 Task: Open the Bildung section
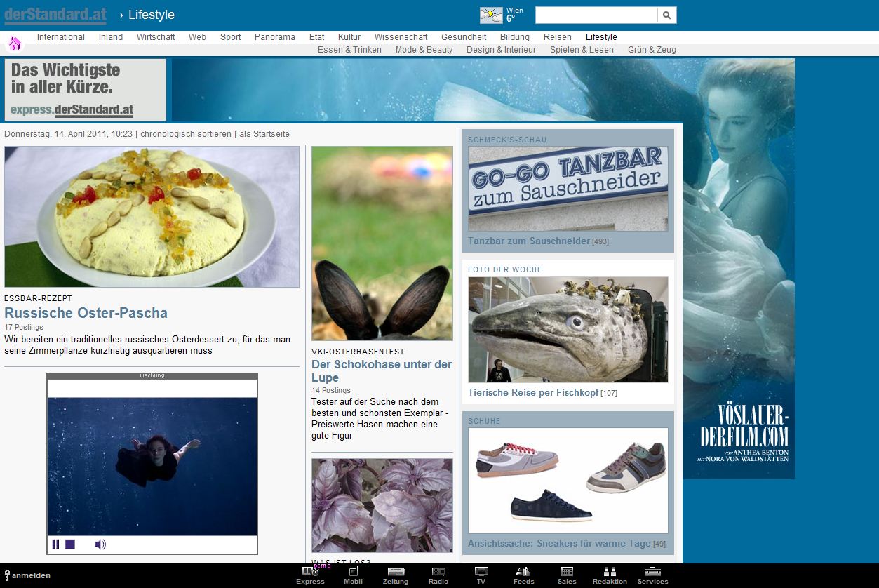coord(515,37)
